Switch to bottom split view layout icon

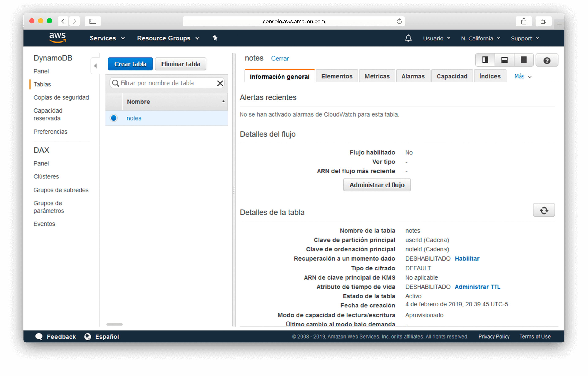[504, 60]
